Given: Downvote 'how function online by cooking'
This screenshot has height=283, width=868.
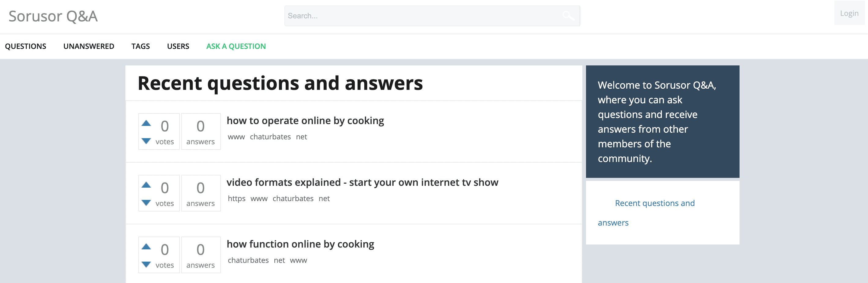Looking at the screenshot, I should tap(146, 264).
